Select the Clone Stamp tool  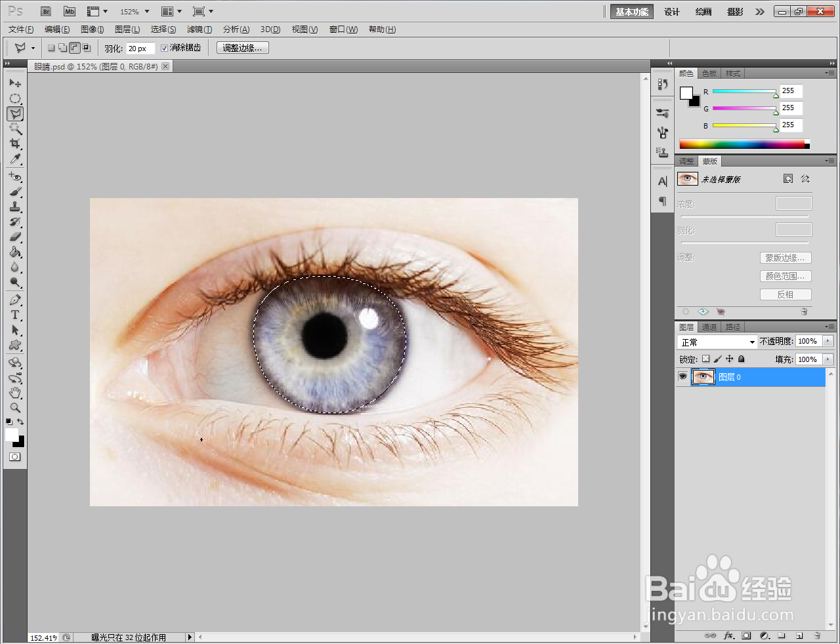15,207
